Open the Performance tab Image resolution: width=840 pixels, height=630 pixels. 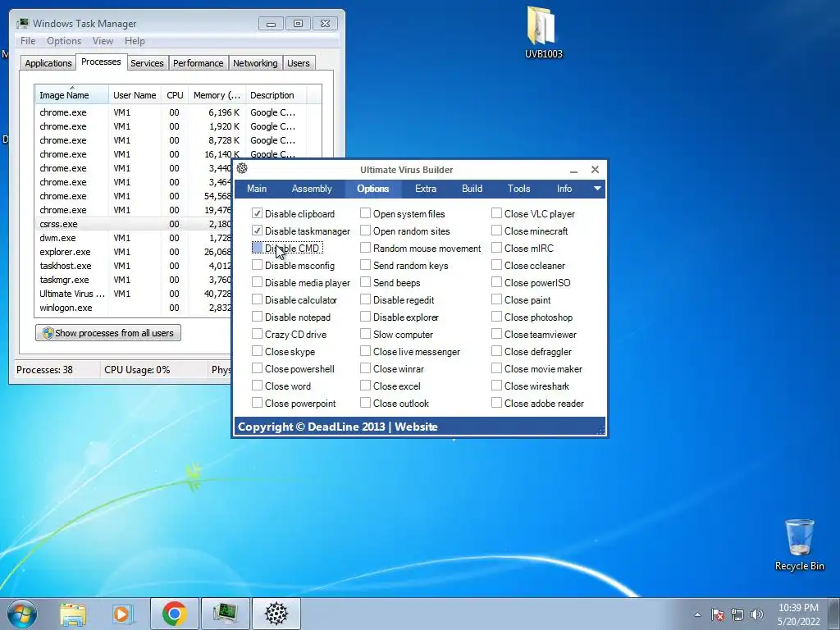coord(198,63)
